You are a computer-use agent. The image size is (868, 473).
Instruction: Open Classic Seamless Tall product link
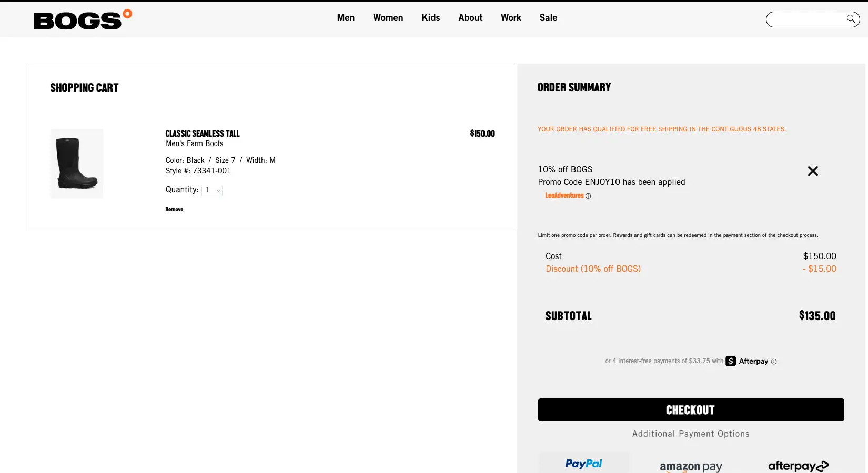tap(203, 133)
